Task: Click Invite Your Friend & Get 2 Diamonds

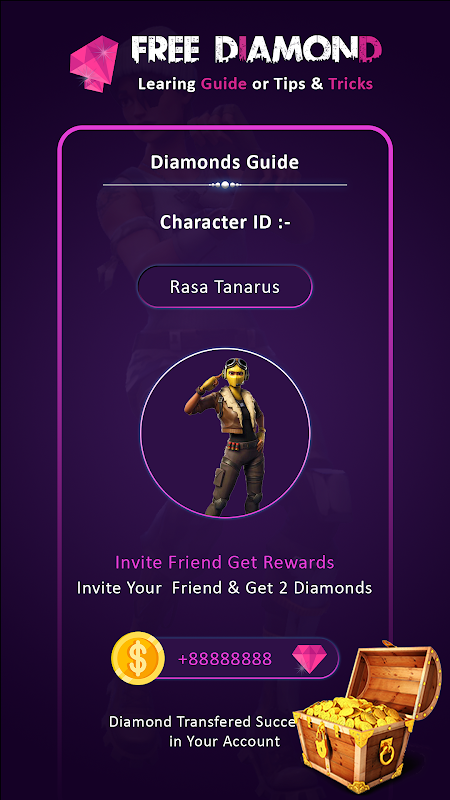Action: pyautogui.click(x=224, y=588)
